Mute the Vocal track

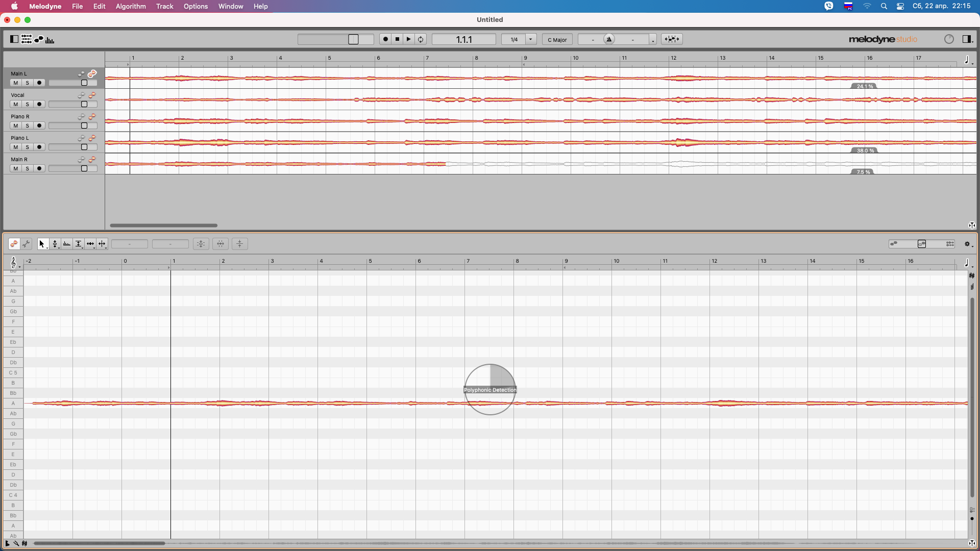point(16,104)
